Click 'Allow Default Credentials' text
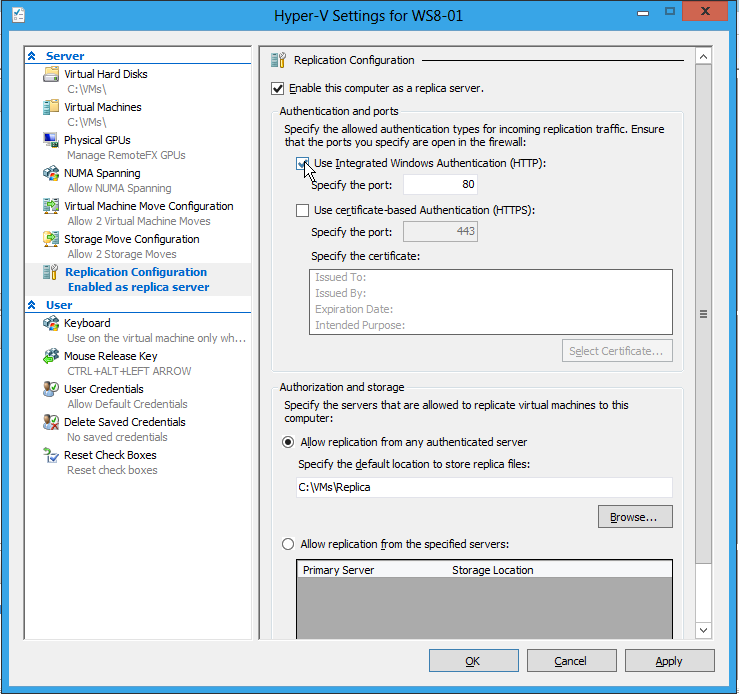This screenshot has height=695, width=739. [127, 404]
